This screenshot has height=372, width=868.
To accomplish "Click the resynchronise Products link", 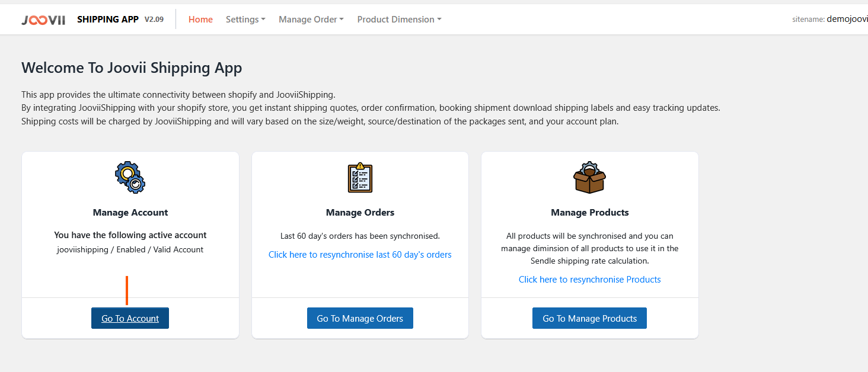I will coord(589,280).
